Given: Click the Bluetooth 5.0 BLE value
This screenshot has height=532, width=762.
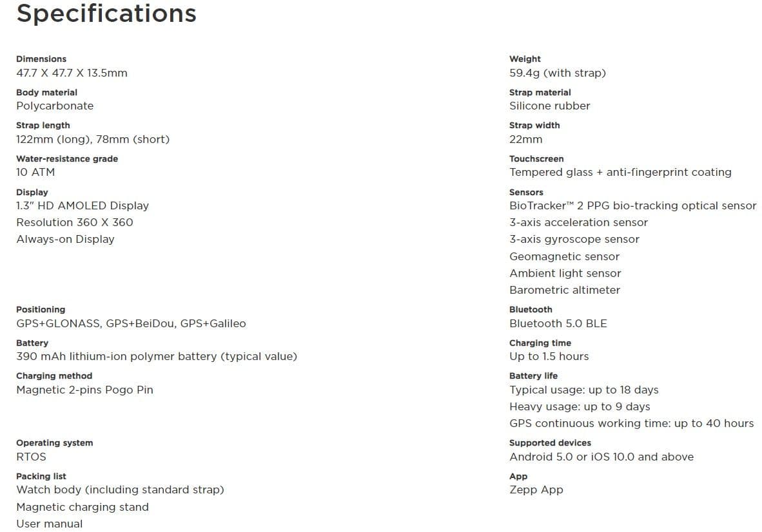Looking at the screenshot, I should click(558, 323).
